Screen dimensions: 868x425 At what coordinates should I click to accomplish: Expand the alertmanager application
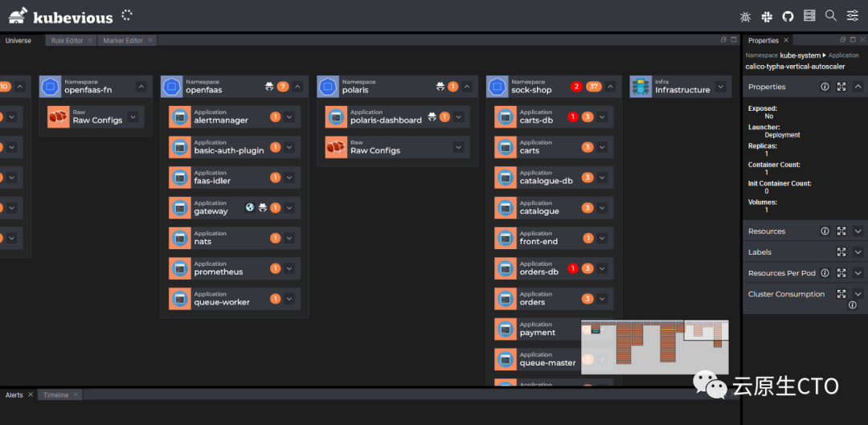point(289,116)
